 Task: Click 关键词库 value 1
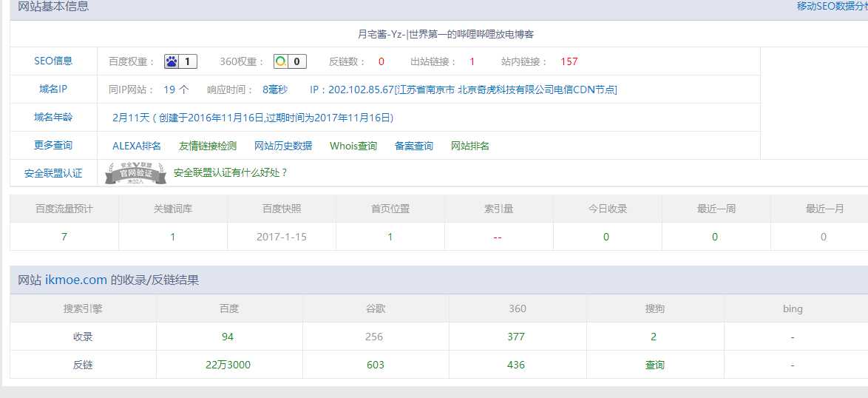pyautogui.click(x=173, y=237)
